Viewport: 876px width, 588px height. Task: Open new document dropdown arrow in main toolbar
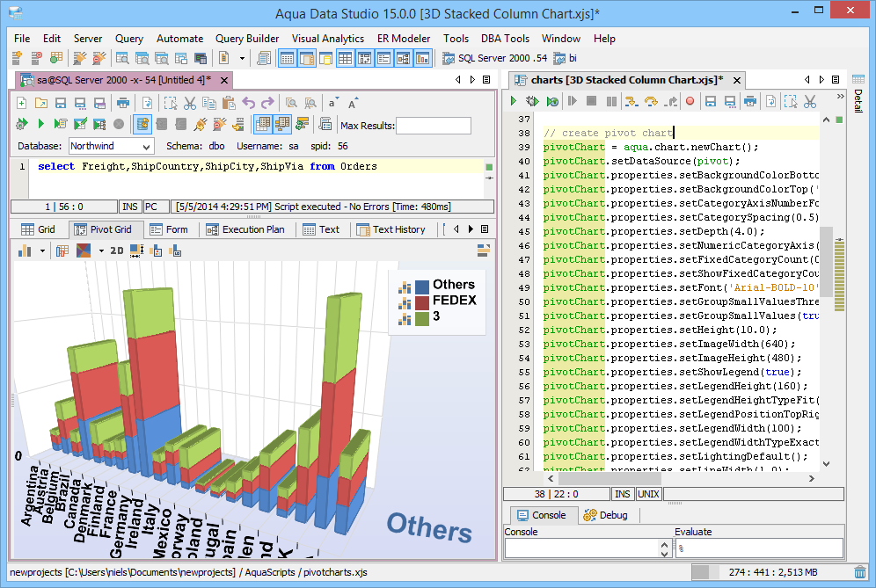click(242, 58)
